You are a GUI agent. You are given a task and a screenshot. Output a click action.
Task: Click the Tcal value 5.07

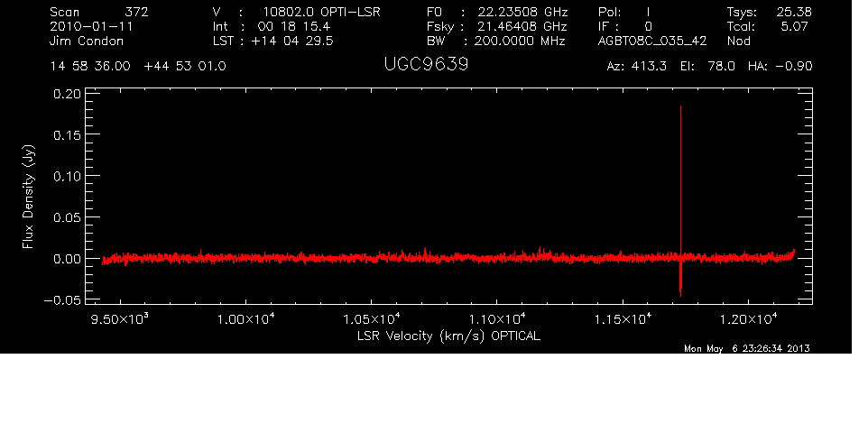794,26
